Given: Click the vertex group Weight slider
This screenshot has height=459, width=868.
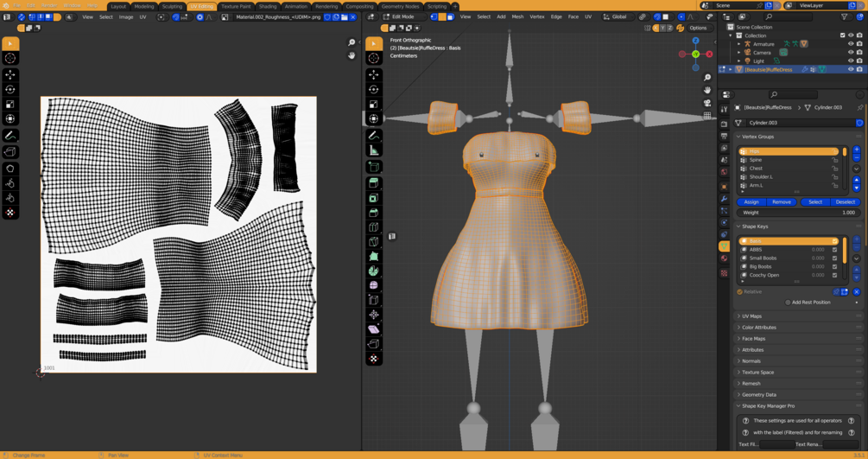Looking at the screenshot, I should pyautogui.click(x=798, y=213).
